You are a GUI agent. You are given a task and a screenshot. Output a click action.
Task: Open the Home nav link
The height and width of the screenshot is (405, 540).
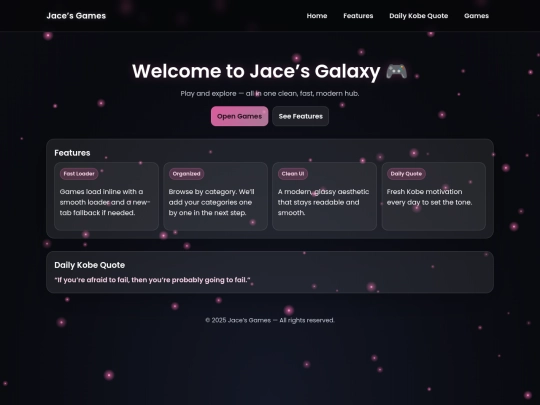pos(317,16)
